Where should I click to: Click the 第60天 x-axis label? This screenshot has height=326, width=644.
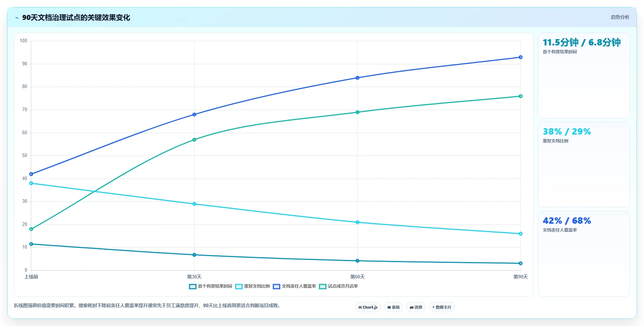click(x=357, y=277)
